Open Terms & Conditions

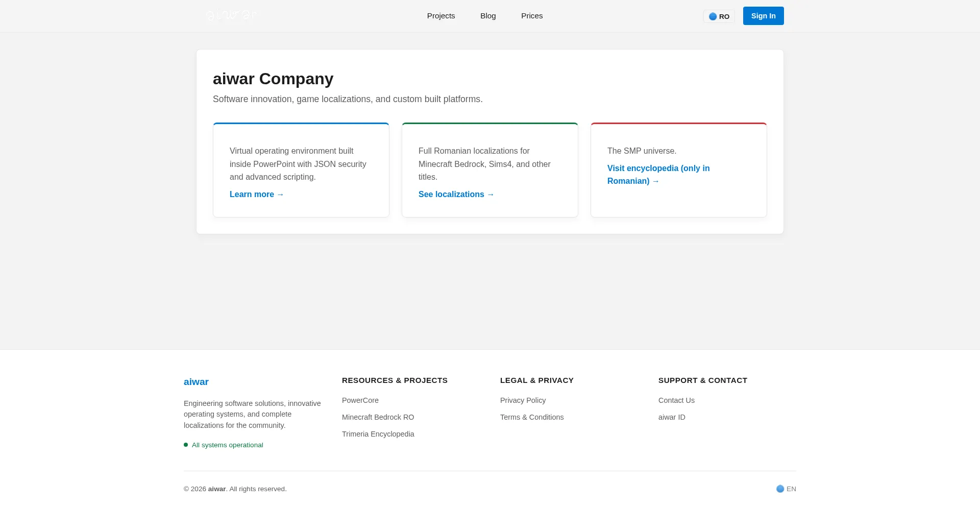click(x=532, y=417)
